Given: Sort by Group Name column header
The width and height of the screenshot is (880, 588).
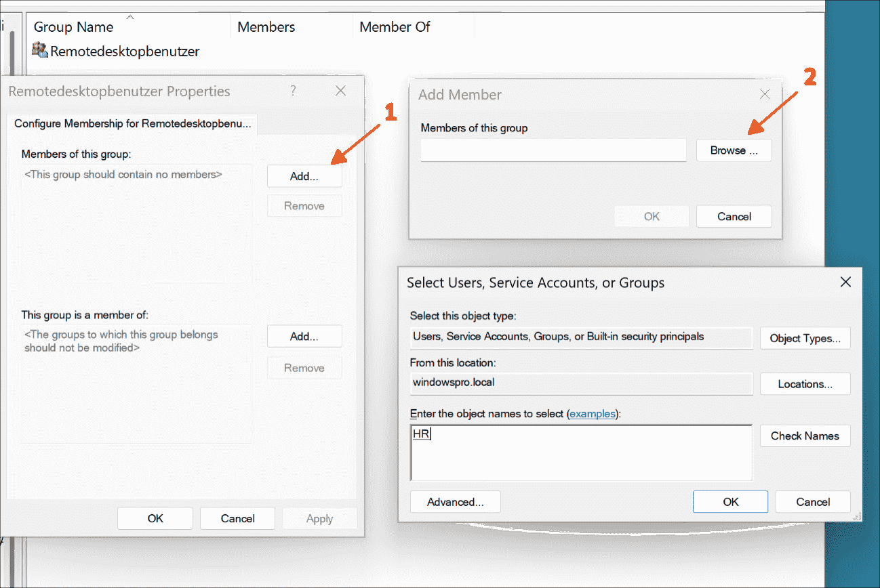Looking at the screenshot, I should pos(74,27).
